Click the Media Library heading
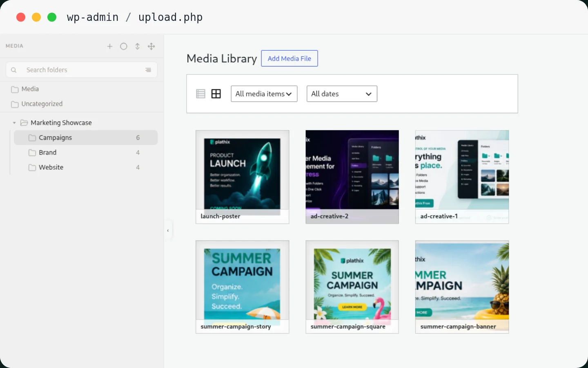588x368 pixels. click(x=222, y=58)
